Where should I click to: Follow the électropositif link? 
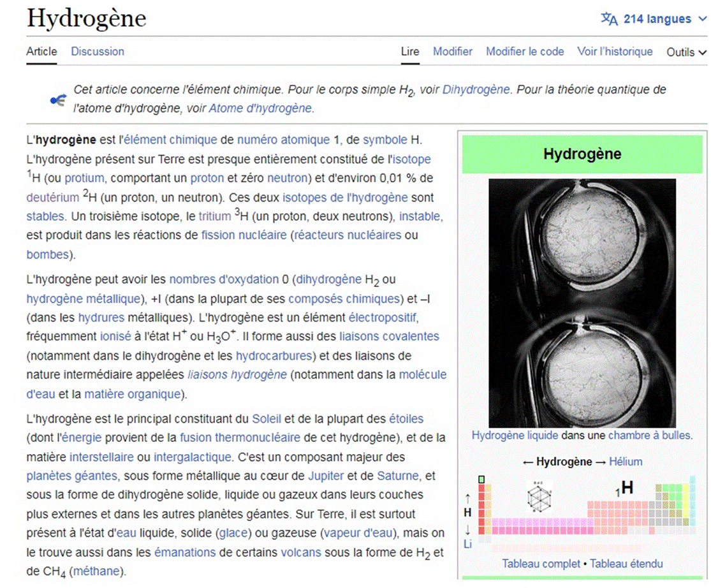tap(382, 318)
